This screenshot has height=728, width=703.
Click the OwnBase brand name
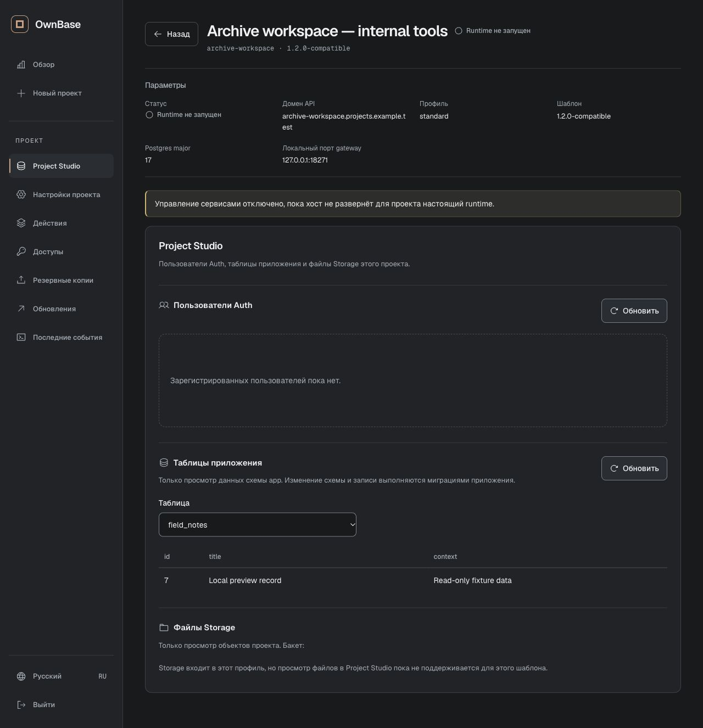click(58, 24)
